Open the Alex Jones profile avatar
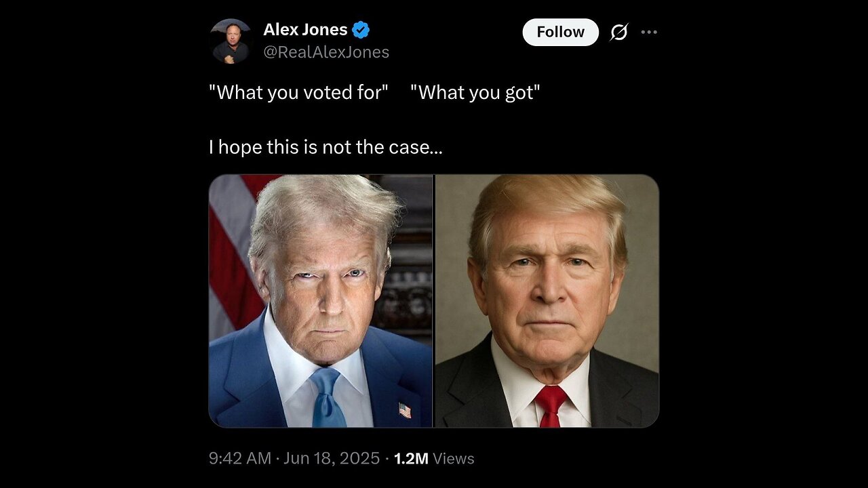Viewport: 868px width, 488px height. click(231, 41)
